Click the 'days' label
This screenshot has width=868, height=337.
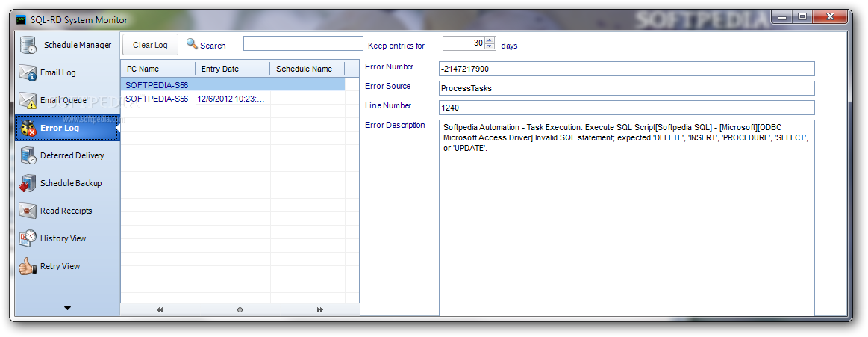tap(509, 46)
